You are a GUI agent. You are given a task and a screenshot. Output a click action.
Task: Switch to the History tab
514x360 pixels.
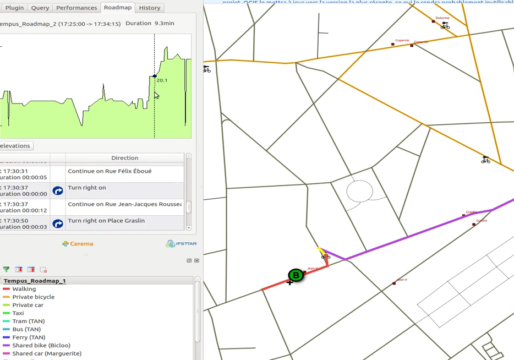coord(149,8)
